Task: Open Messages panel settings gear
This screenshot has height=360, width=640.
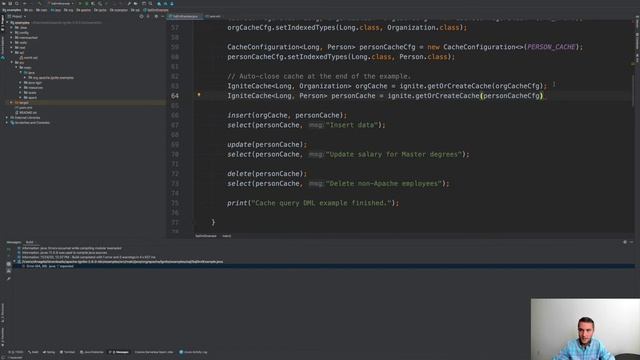Action: 624,242
